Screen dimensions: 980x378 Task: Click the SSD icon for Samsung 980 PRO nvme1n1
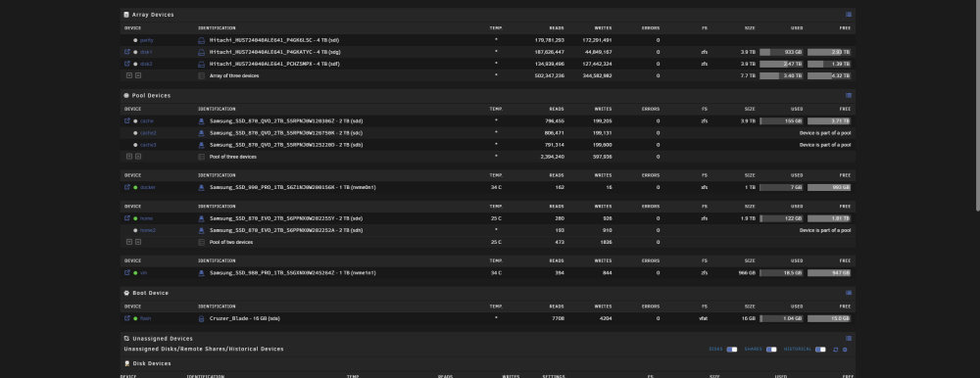201,272
